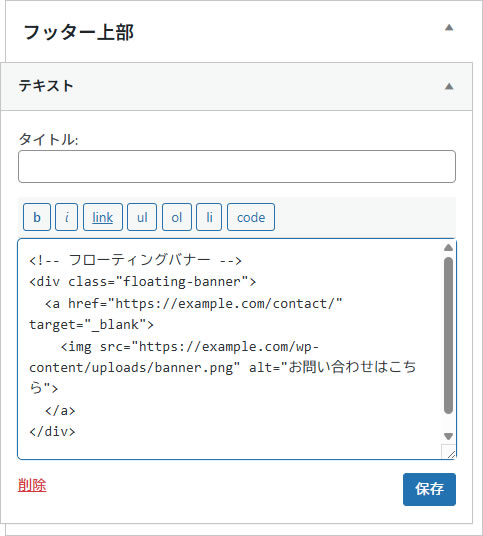Insert a hyperlink with link button
483x536 pixels.
(103, 217)
